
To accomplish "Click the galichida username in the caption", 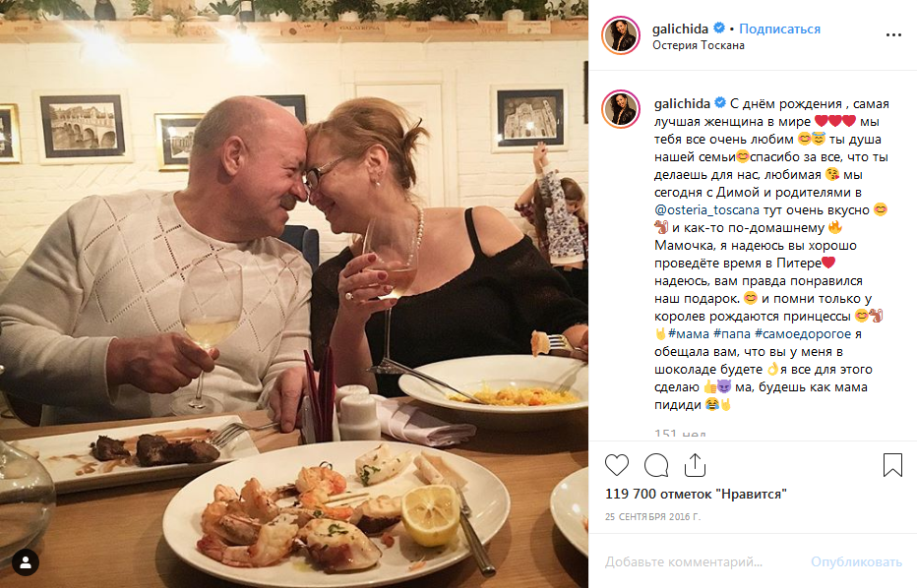I will point(682,103).
